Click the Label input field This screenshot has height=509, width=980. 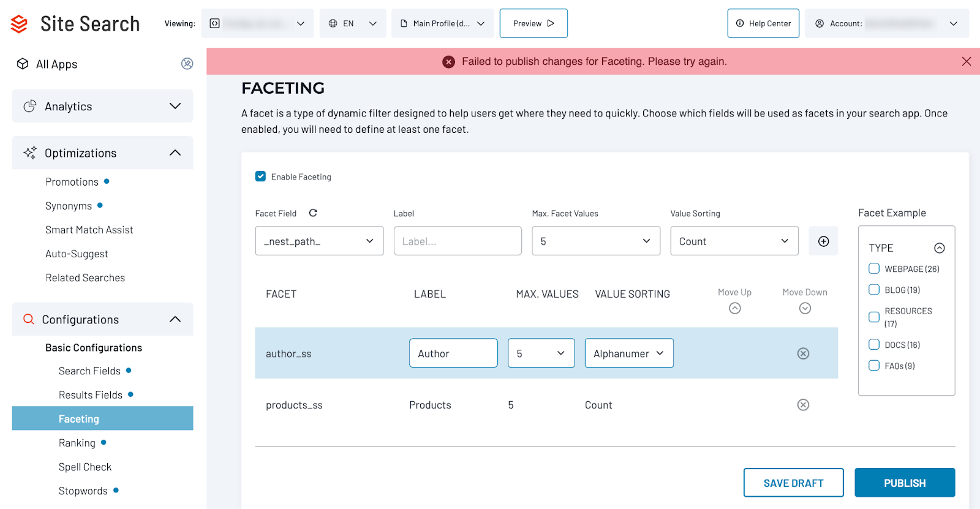pos(458,241)
